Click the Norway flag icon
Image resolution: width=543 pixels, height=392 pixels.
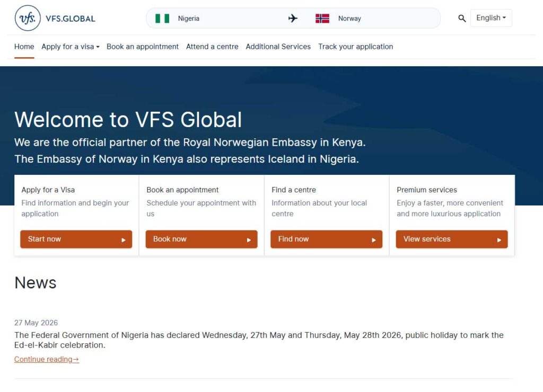point(322,19)
